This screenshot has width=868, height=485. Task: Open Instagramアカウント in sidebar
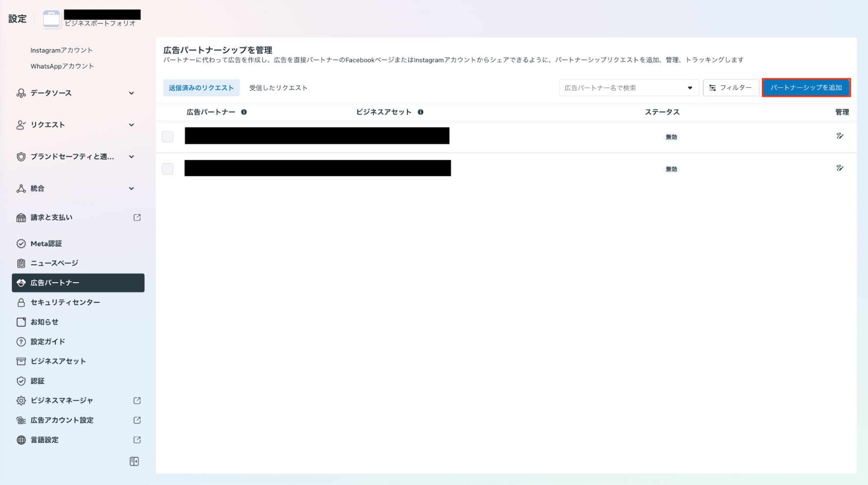[x=62, y=50]
